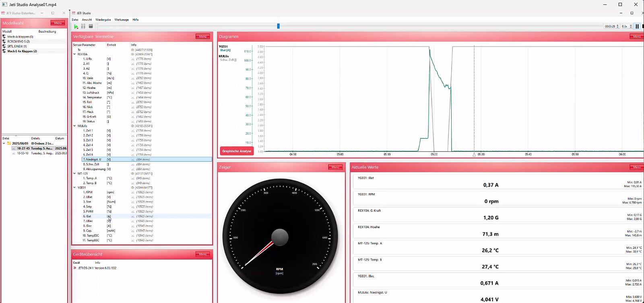Click airplane icon beside Mach 4x klappen model
This screenshot has width=644, height=303.
[4, 37]
